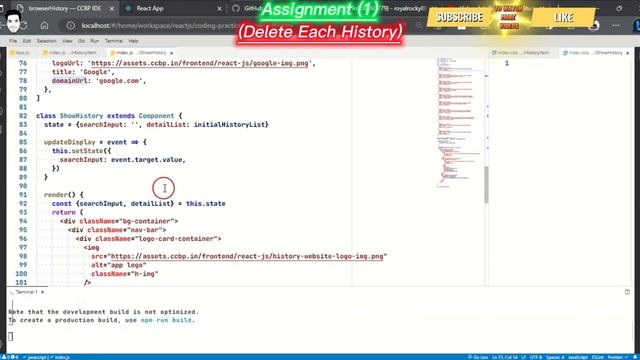
Task: Click the site information icon in address bar
Action: coord(71,25)
